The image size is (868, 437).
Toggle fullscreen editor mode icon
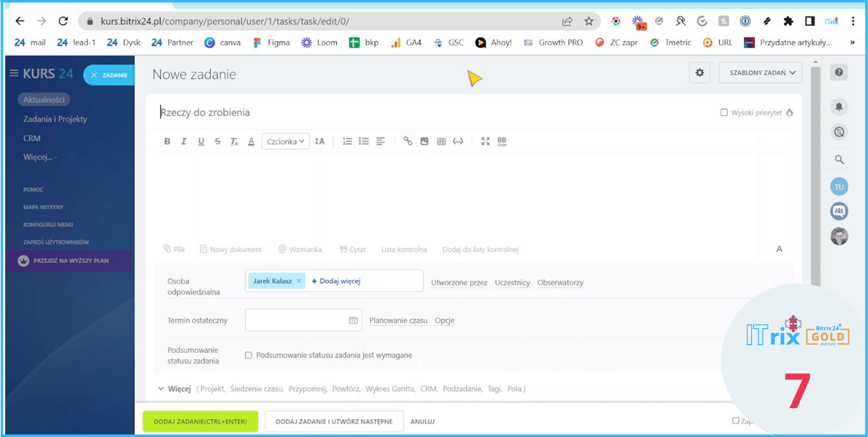coord(485,141)
